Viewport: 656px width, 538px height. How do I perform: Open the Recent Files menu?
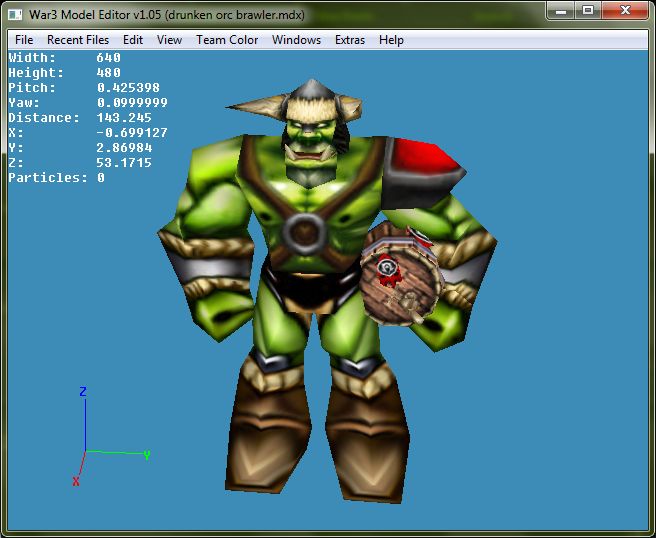78,40
